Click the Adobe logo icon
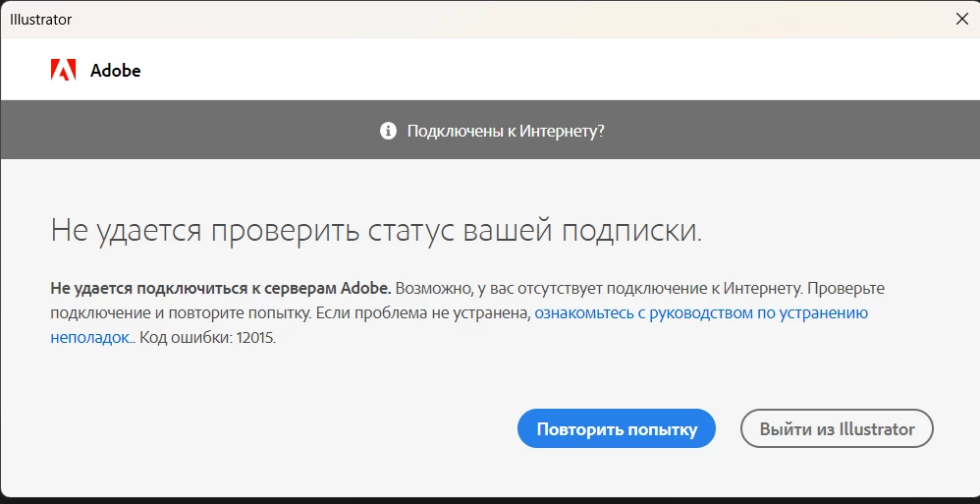The width and height of the screenshot is (980, 504). (x=63, y=70)
